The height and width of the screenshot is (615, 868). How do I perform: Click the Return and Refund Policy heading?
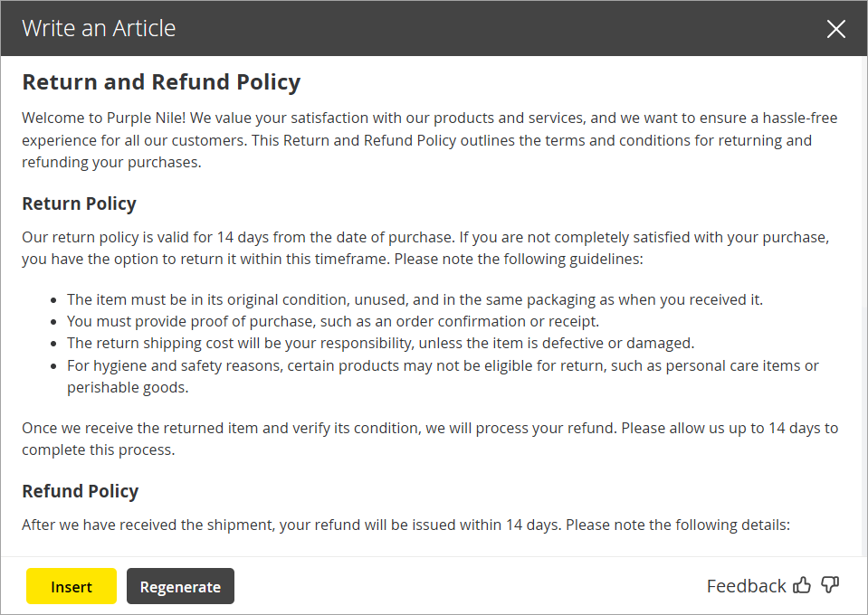click(x=161, y=81)
